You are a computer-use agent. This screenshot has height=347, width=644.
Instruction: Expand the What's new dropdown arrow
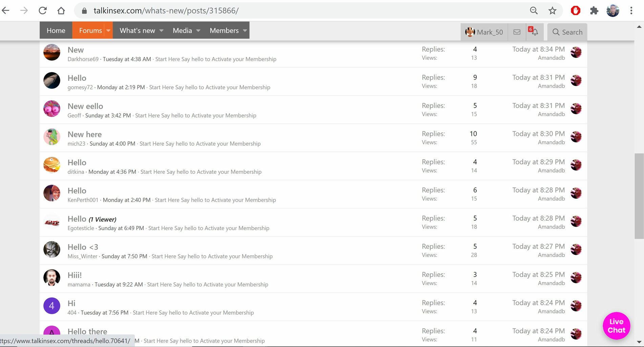[x=162, y=30]
